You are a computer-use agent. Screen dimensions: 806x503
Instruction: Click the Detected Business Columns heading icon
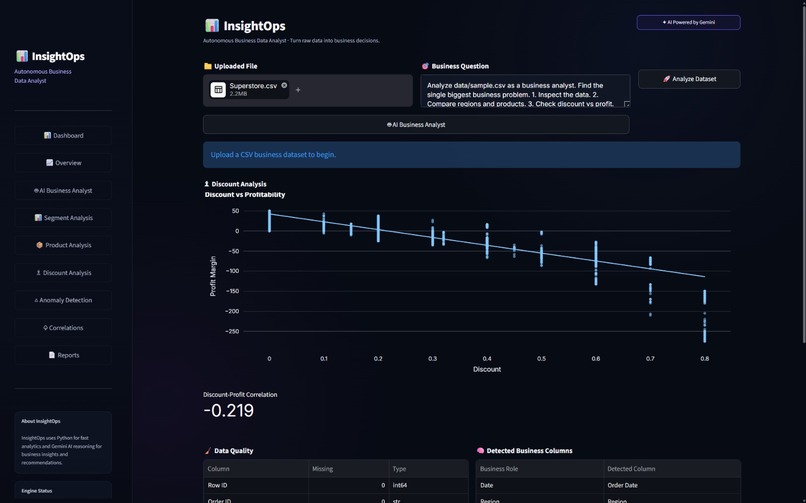[x=480, y=451]
